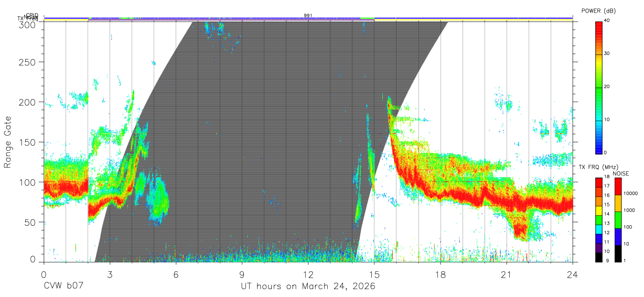Click the red 17-18 MHz TX FRQ segment
The width and height of the screenshot is (644, 297).
click(599, 182)
